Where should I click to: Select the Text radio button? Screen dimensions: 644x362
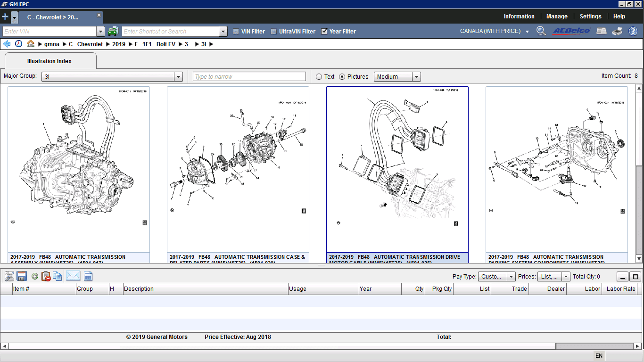click(319, 77)
